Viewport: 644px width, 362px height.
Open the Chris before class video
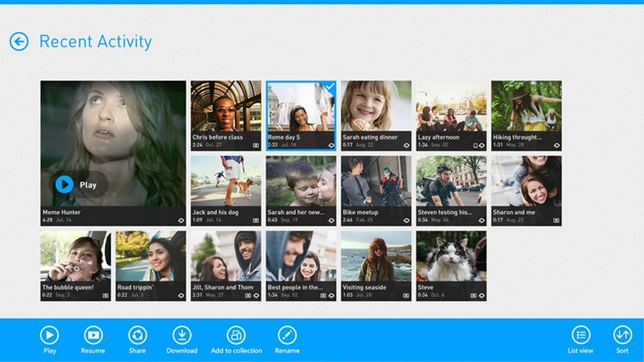coord(226,116)
